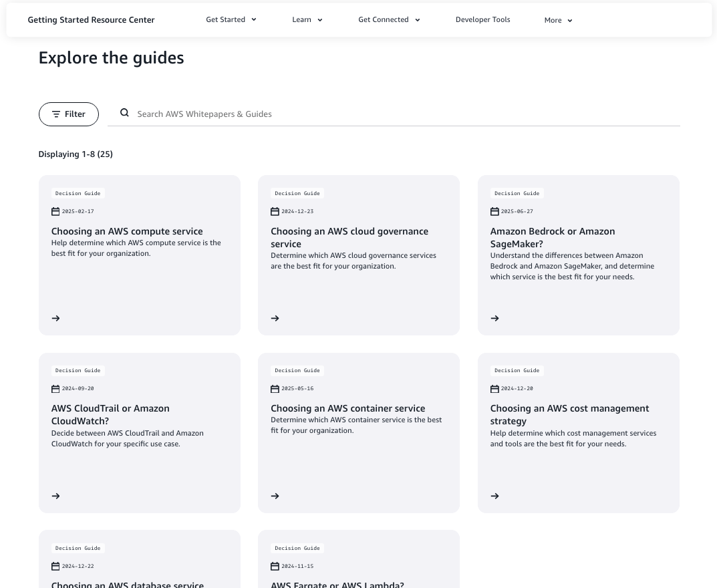Open the Developer Tools menu item
Screen dimensions: 717x588
(482, 20)
